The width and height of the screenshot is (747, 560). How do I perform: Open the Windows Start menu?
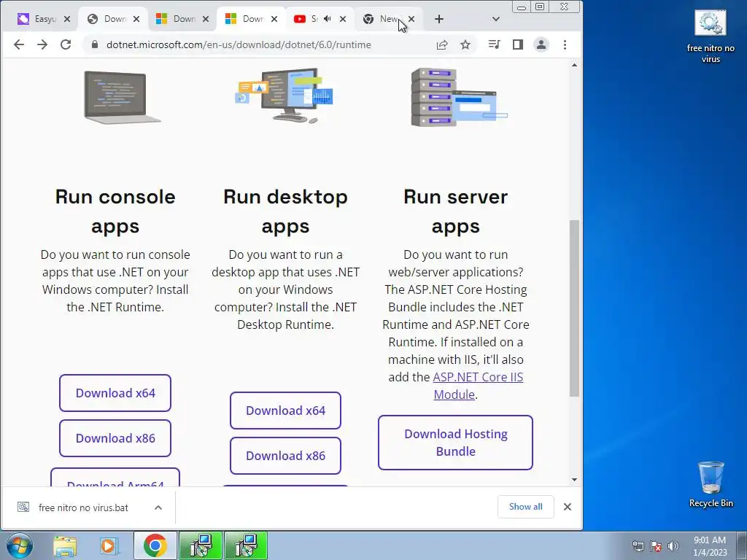[20, 545]
